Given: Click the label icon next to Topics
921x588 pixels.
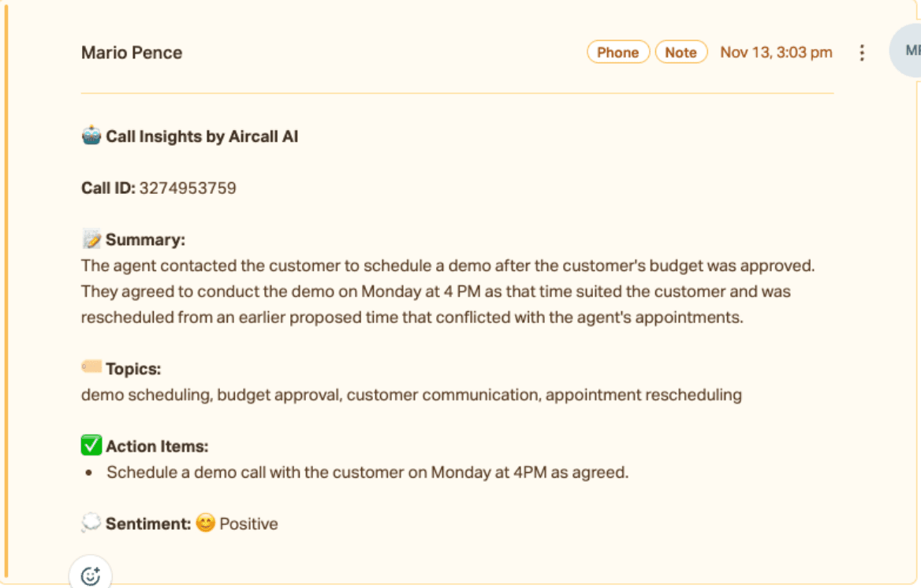Looking at the screenshot, I should pyautogui.click(x=91, y=367).
